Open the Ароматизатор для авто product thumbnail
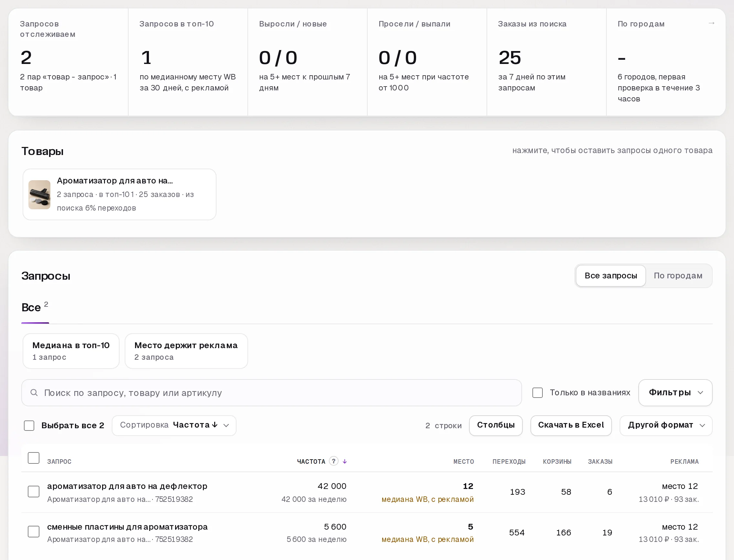734x560 pixels. [39, 195]
